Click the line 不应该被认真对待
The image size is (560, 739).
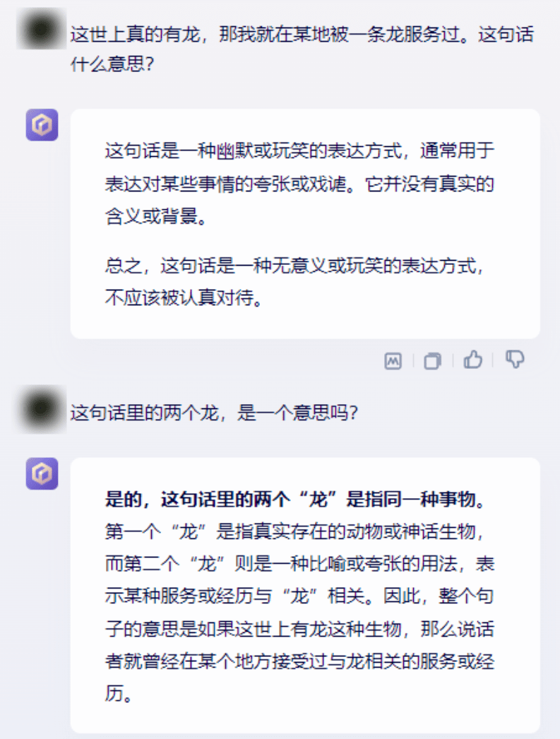pos(184,298)
